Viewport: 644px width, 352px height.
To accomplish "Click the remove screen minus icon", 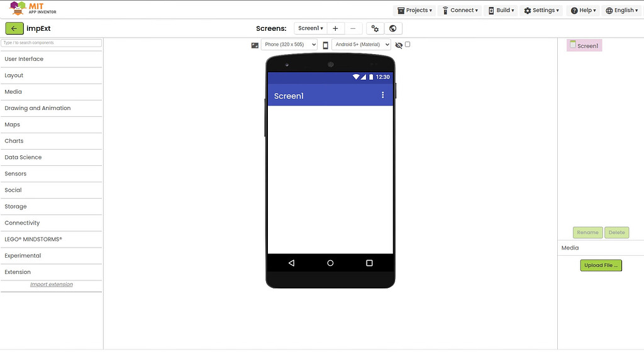I will 353,28.
